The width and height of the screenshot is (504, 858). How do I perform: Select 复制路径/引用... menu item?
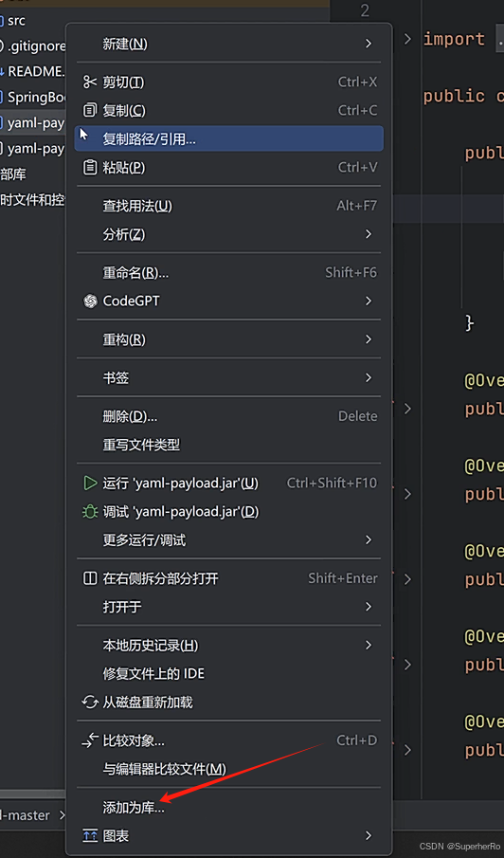[229, 139]
